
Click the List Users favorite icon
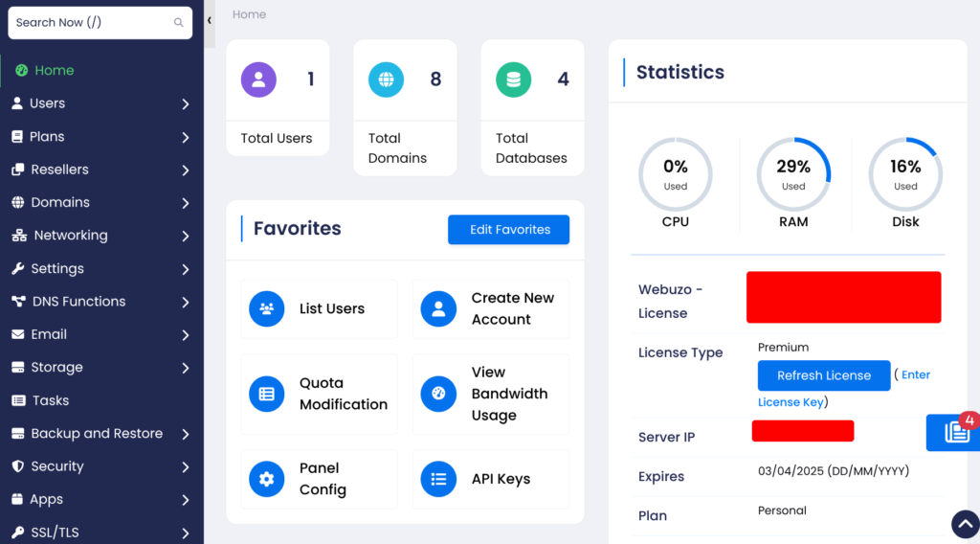tap(266, 309)
